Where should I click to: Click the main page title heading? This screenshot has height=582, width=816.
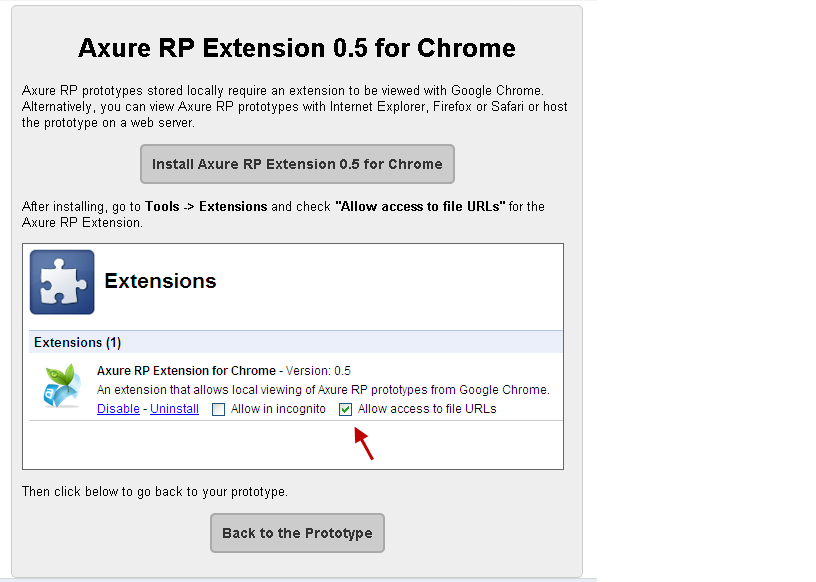[297, 48]
